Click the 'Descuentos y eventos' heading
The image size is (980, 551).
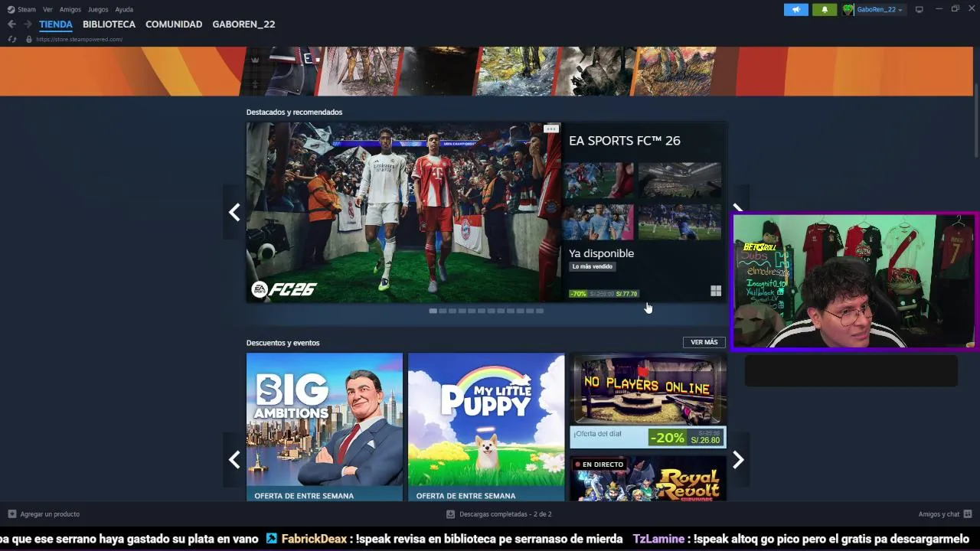tap(283, 343)
